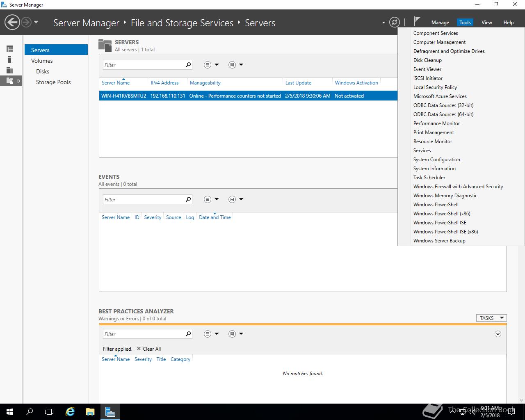525x420 pixels.
Task: Click the search magnifier in the Best Practices filter
Action: [188, 334]
